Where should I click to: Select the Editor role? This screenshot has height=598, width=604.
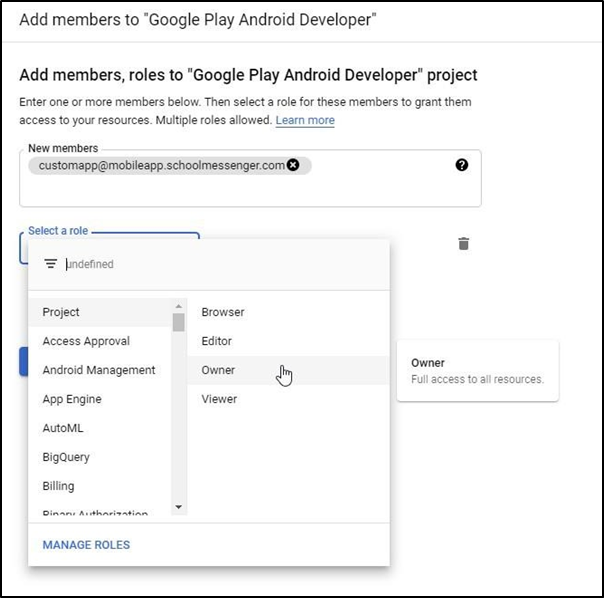217,341
